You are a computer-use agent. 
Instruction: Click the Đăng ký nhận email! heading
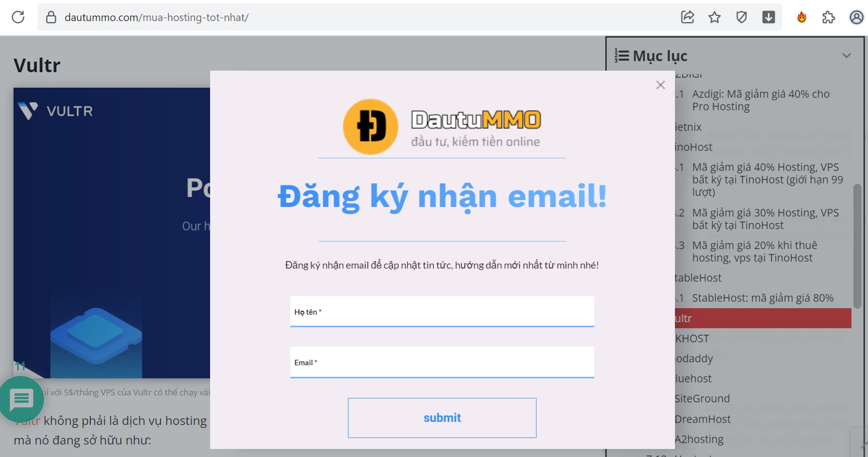click(x=442, y=196)
